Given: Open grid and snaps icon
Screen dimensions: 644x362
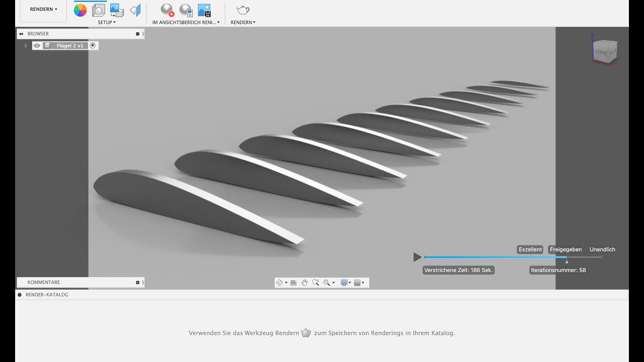Looking at the screenshot, I should pos(358,283).
